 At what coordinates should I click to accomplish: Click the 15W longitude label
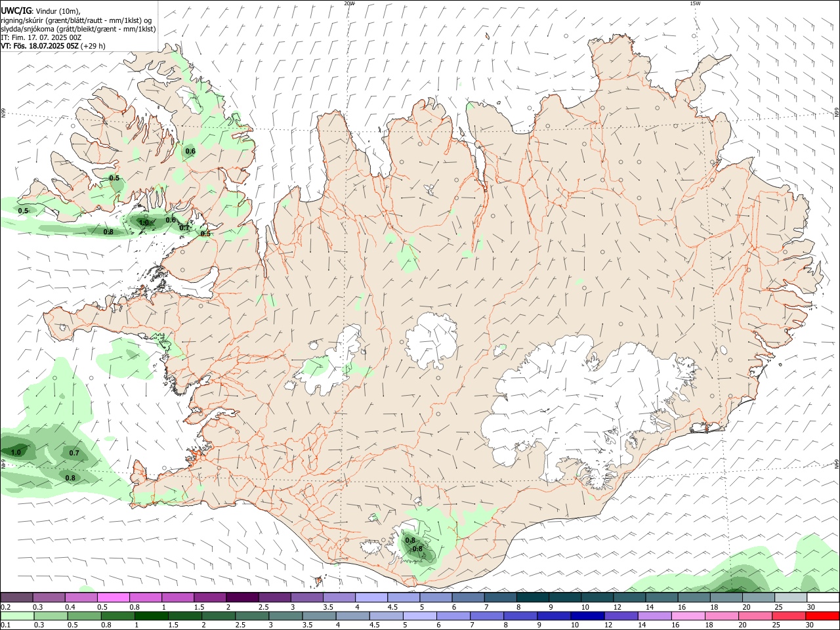(695, 3)
